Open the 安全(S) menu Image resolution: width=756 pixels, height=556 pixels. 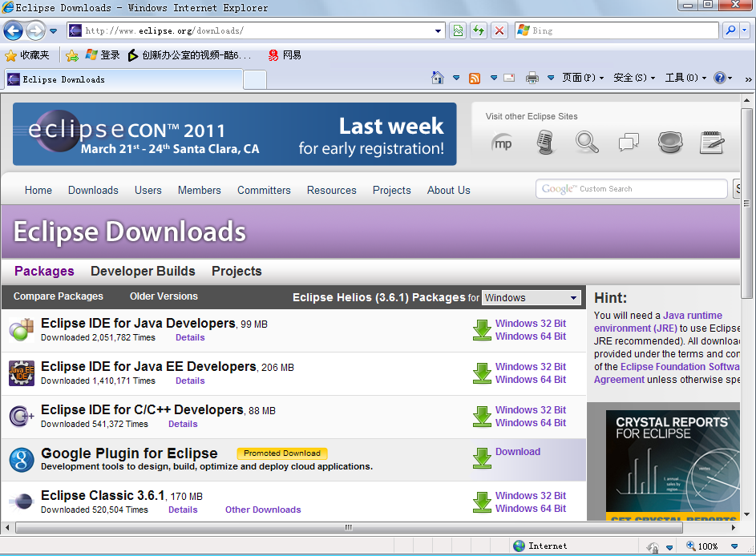point(634,78)
